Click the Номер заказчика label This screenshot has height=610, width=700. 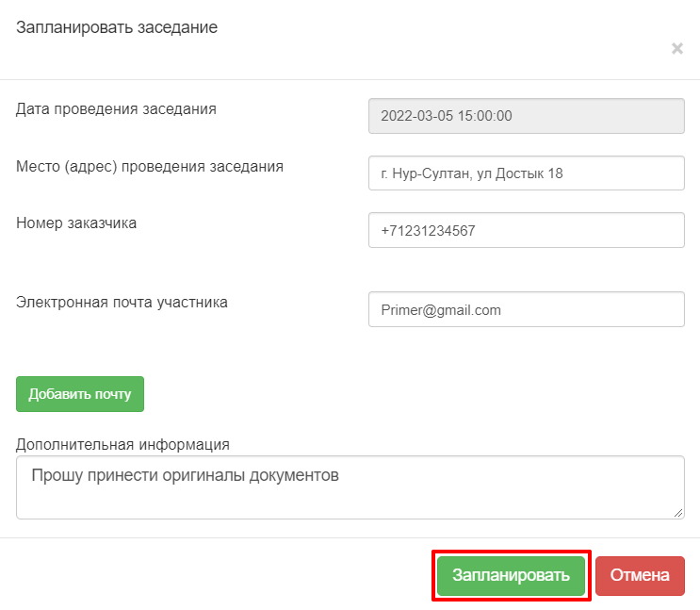pos(76,223)
